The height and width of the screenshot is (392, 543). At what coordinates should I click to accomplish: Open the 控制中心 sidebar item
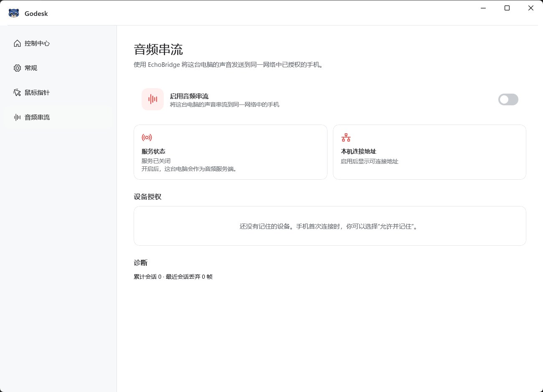coord(58,43)
